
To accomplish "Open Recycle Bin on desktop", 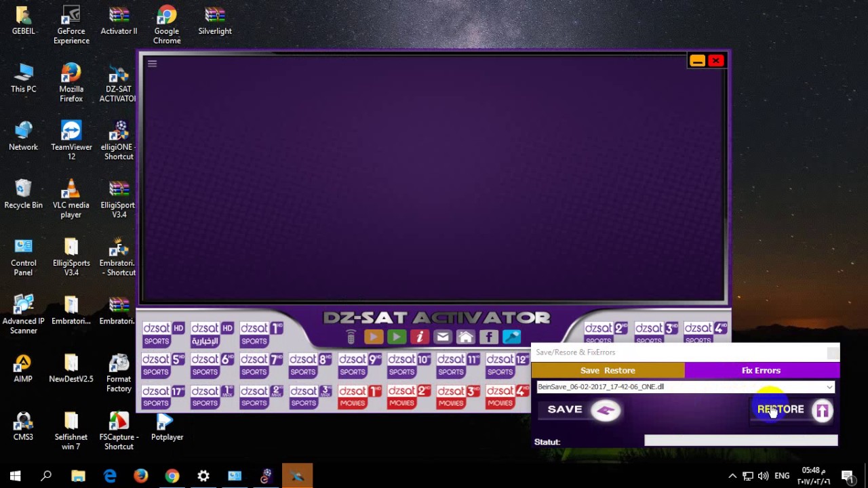I will pyautogui.click(x=23, y=195).
